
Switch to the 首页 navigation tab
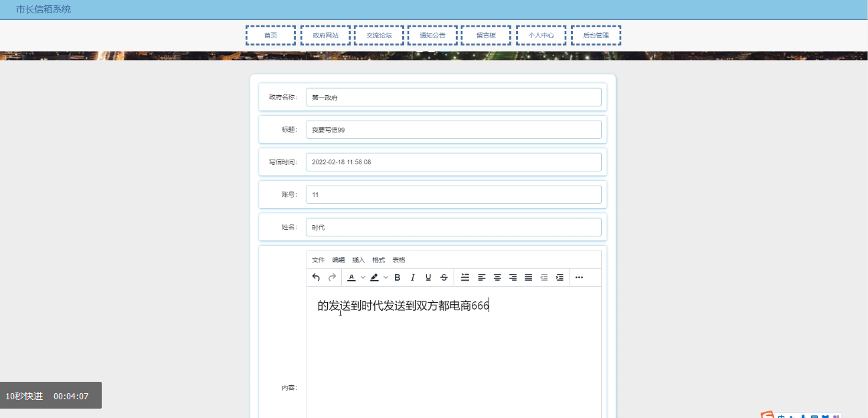[x=270, y=35]
